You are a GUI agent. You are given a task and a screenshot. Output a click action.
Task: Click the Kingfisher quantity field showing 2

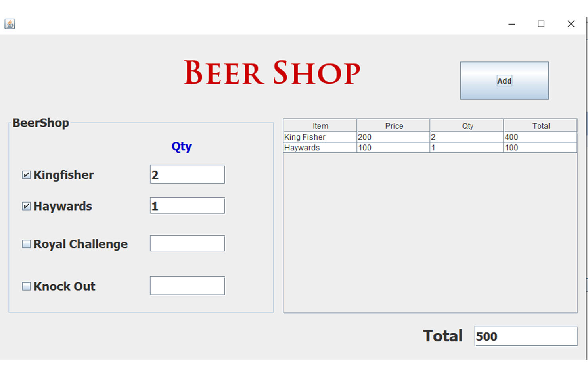[x=187, y=174]
